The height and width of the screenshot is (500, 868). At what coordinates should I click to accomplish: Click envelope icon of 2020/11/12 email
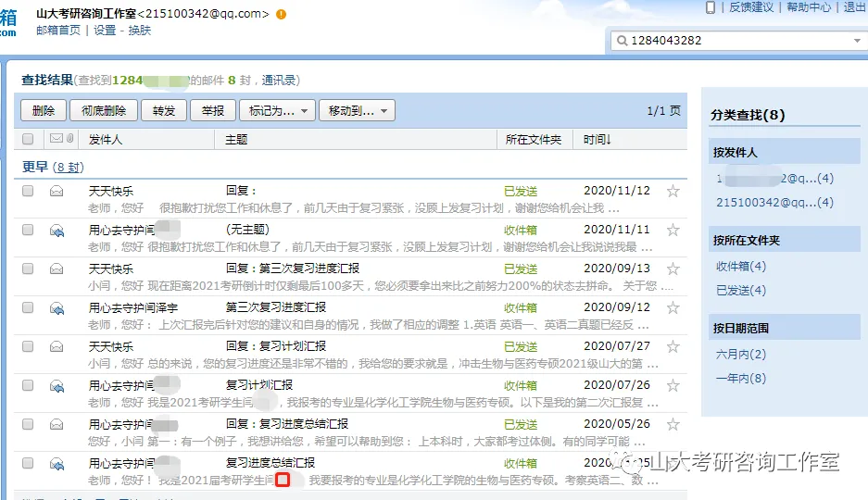pos(57,192)
